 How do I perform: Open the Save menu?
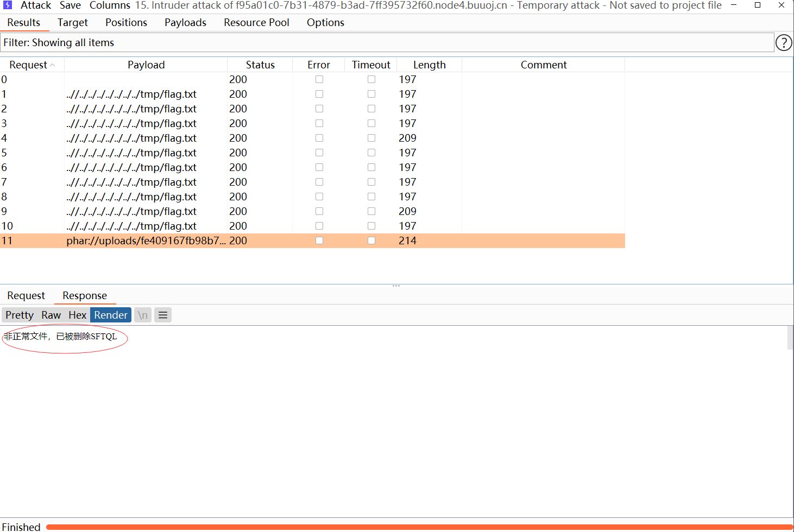[70, 5]
